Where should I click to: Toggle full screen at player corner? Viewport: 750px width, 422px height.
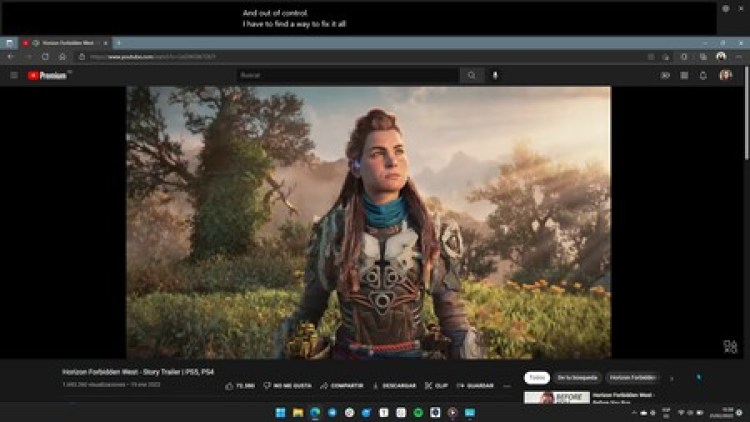point(730,346)
